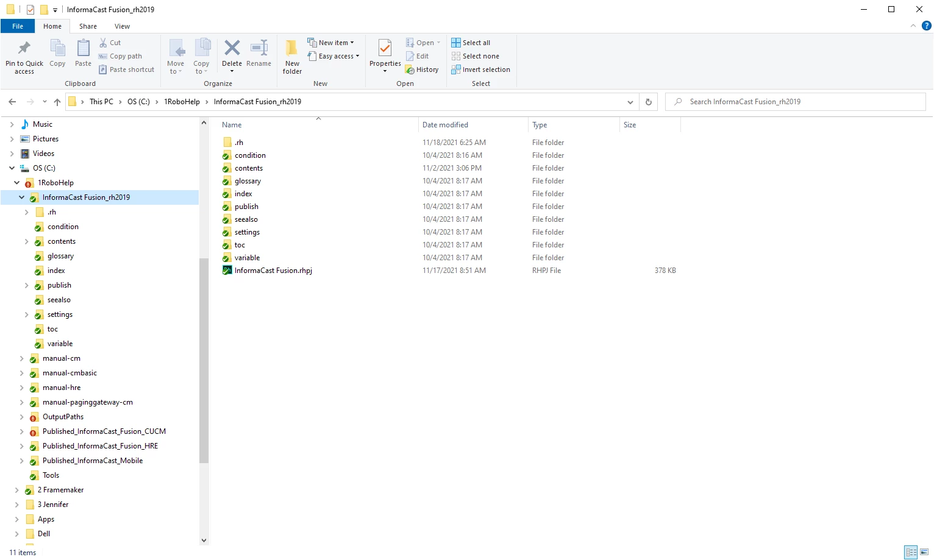
Task: Click 1RoboHelp in the address breadcrumb
Action: [x=182, y=102]
